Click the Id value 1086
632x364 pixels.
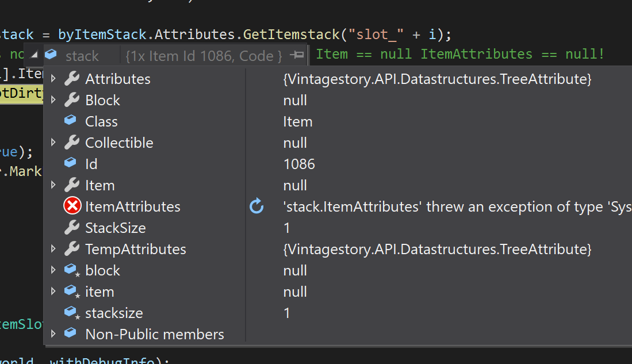tap(299, 164)
